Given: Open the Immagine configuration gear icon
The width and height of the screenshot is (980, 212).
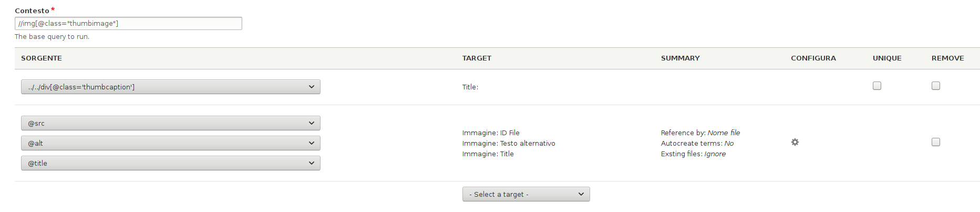Looking at the screenshot, I should (x=795, y=142).
